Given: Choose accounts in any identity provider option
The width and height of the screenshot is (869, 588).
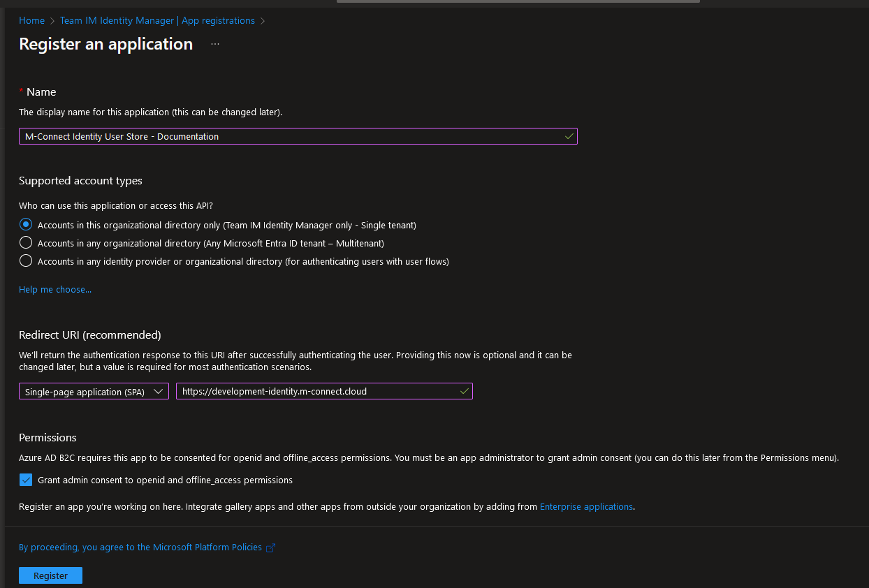Looking at the screenshot, I should (x=26, y=260).
